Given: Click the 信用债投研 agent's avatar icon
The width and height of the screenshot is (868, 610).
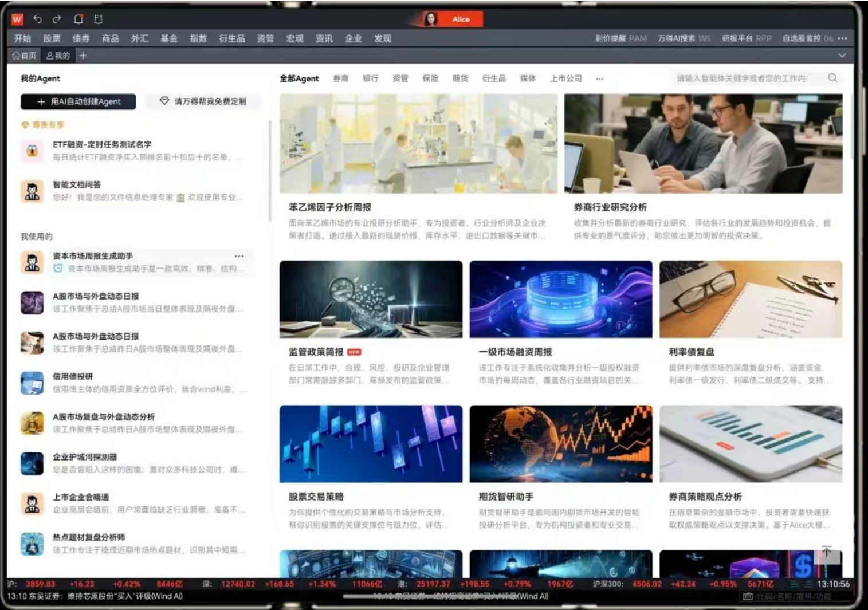Looking at the screenshot, I should pos(32,383).
